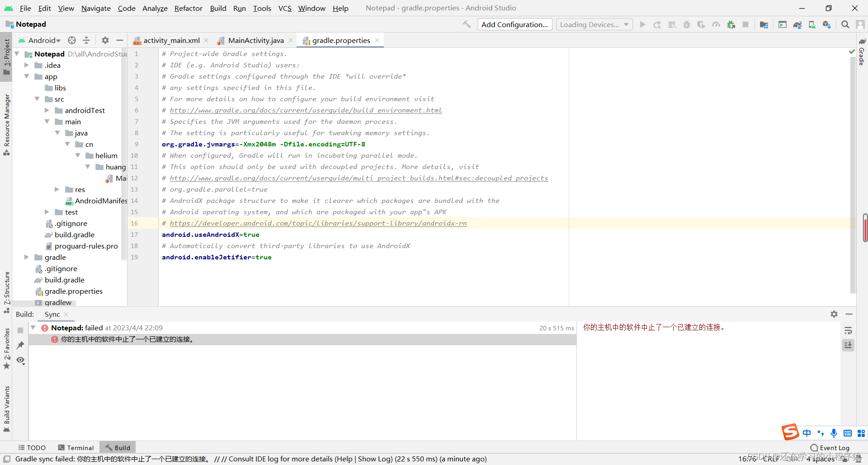Click Attach Debugger to Android Process icon
Screen dimensions: 868x465
pyautogui.click(x=731, y=24)
